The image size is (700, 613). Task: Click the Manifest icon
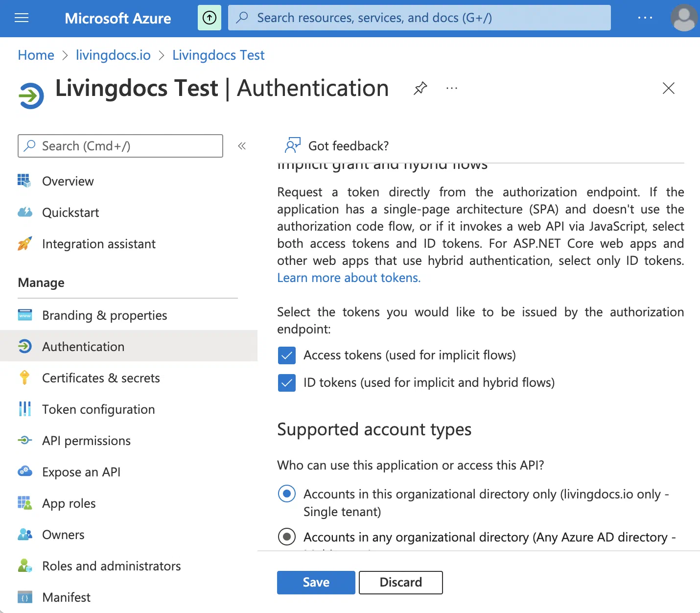(x=24, y=597)
